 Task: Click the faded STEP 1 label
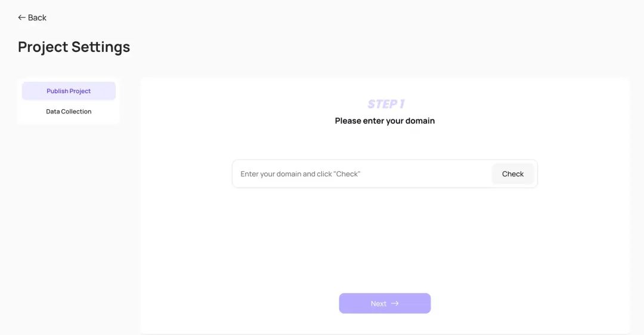pos(386,104)
